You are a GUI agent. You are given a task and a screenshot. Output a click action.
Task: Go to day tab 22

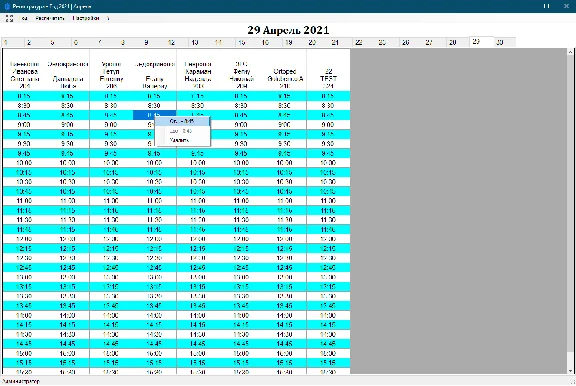364,43
